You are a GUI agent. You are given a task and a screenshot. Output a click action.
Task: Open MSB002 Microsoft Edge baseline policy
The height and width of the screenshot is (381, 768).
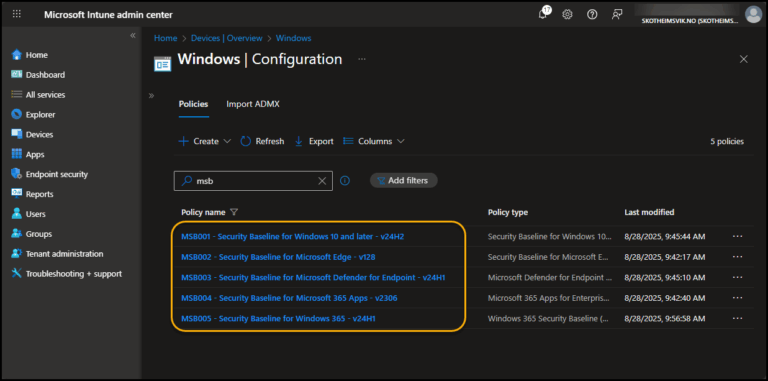coord(278,257)
